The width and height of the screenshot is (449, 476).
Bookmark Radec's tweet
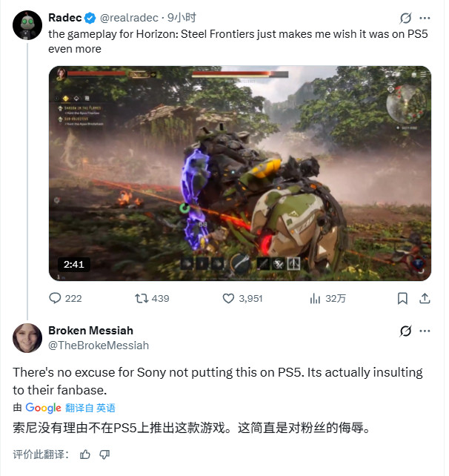(x=402, y=298)
